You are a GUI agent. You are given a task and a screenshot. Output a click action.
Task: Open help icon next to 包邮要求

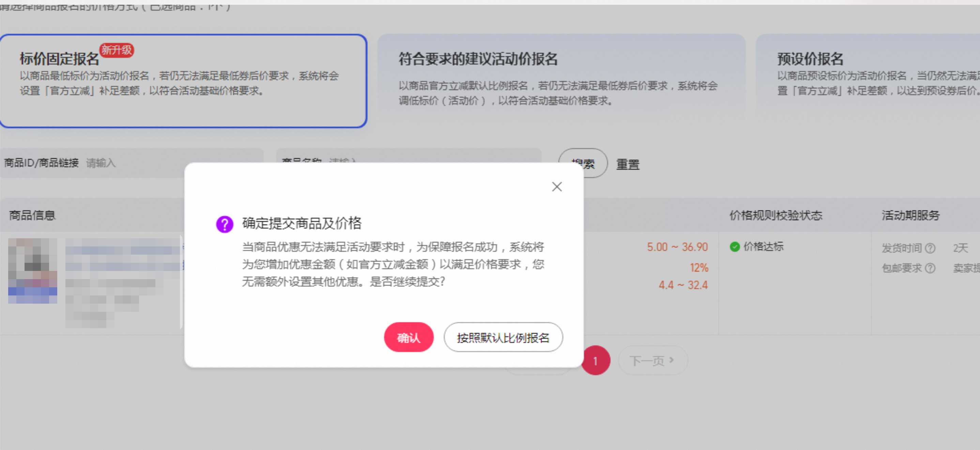pyautogui.click(x=930, y=268)
